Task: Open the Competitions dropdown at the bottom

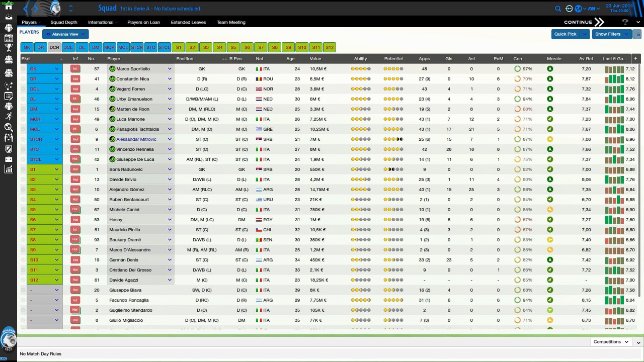Action: pos(611,342)
